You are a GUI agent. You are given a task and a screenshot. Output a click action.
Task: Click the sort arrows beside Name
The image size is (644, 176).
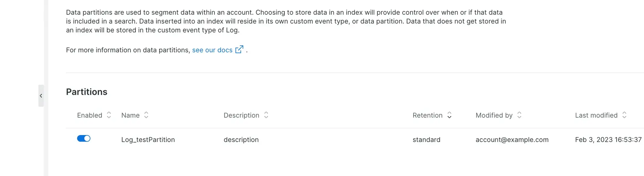[x=146, y=115]
